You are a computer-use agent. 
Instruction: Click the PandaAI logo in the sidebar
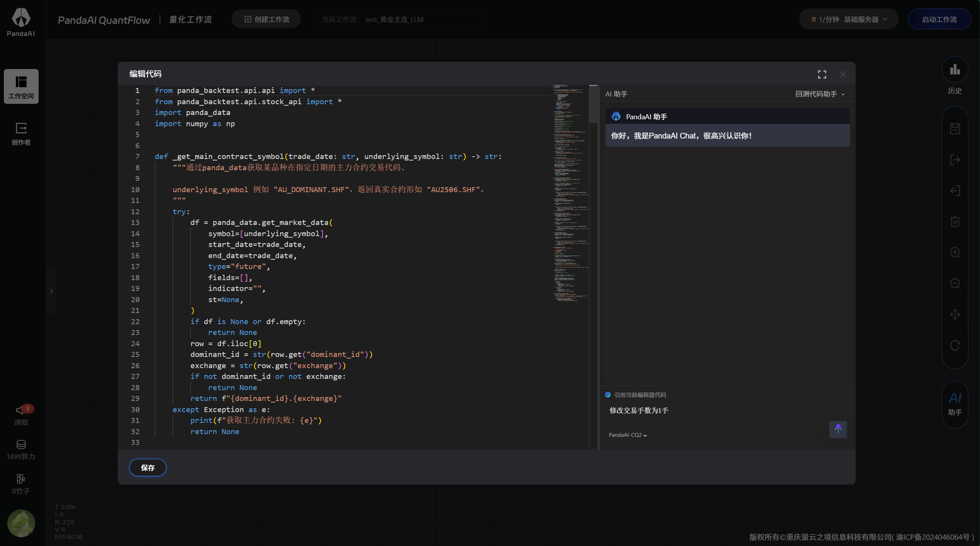coord(21,22)
